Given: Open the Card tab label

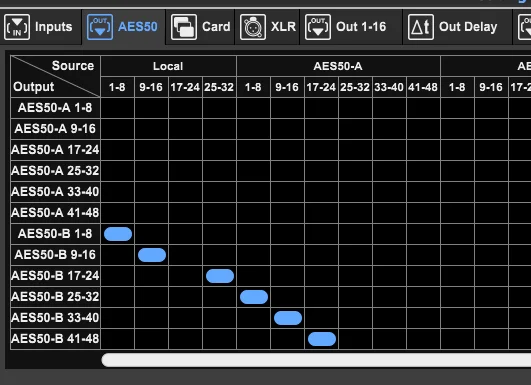Looking at the screenshot, I should [216, 27].
